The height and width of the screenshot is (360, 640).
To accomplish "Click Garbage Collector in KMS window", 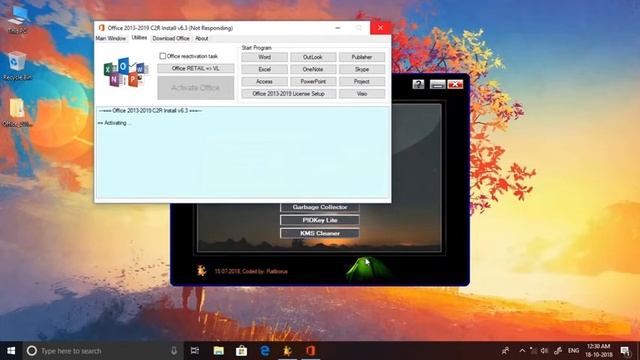I will [x=320, y=207].
